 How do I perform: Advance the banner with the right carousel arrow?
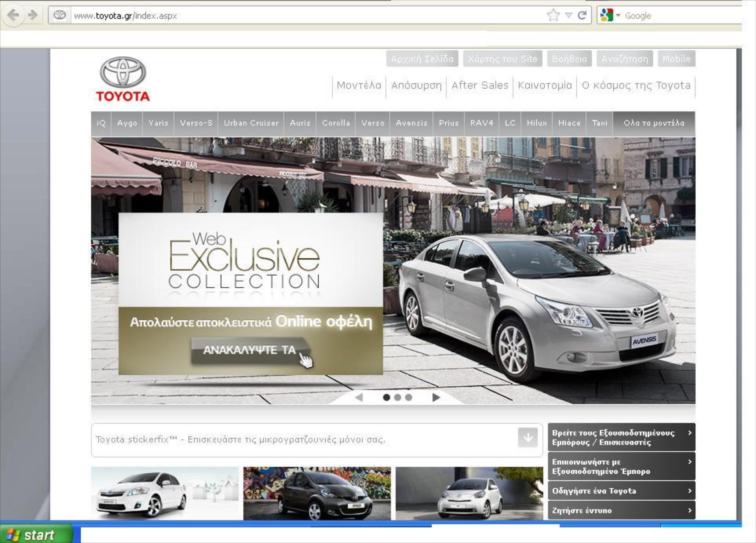(x=435, y=398)
